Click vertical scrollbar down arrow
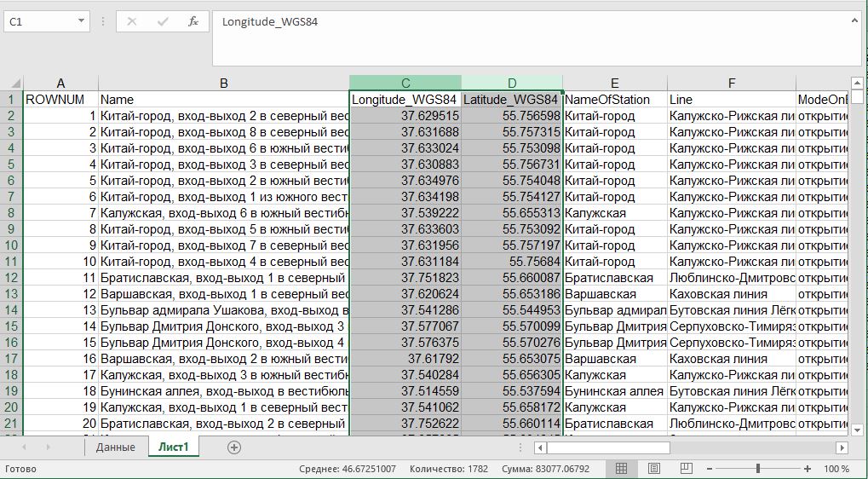868x479 pixels. pyautogui.click(x=857, y=430)
